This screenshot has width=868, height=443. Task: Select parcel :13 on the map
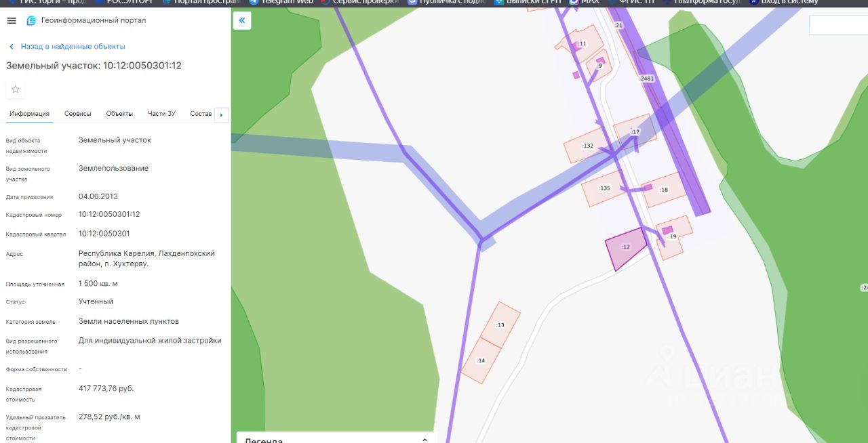click(x=500, y=325)
